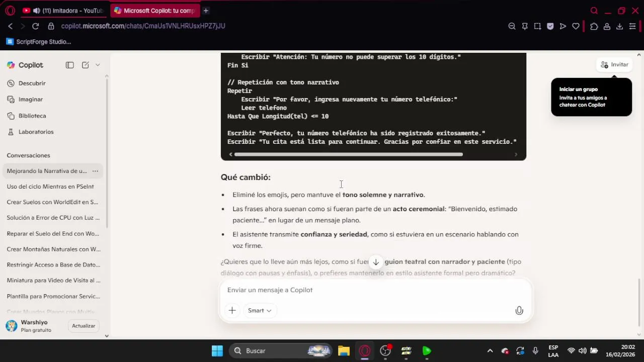The image size is (644, 362).
Task: Bookmark page with the heart icon
Action: (x=576, y=26)
